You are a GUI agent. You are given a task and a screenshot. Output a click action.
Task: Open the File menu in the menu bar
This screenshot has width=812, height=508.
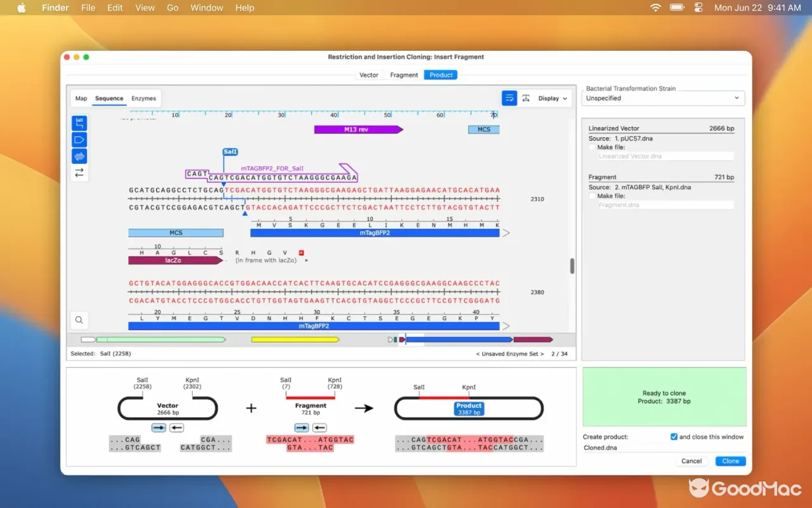[88, 8]
